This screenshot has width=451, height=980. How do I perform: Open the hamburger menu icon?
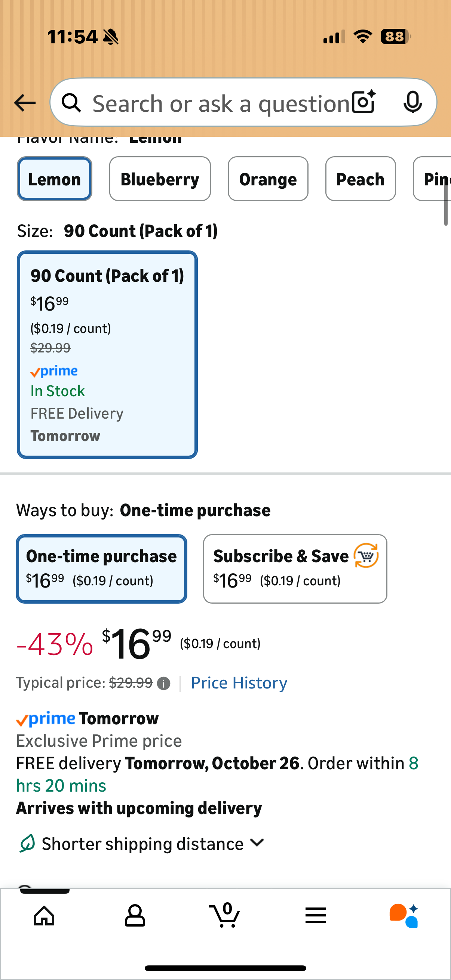(x=316, y=915)
